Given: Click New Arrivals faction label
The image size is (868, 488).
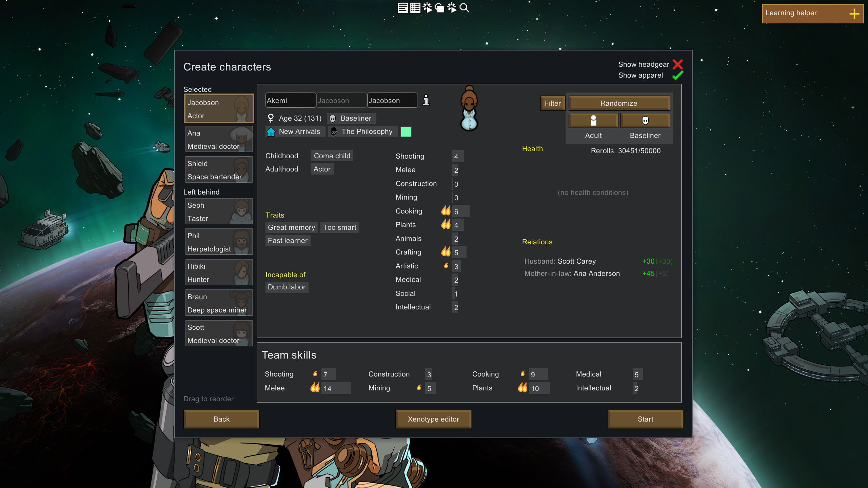Looking at the screenshot, I should (299, 131).
